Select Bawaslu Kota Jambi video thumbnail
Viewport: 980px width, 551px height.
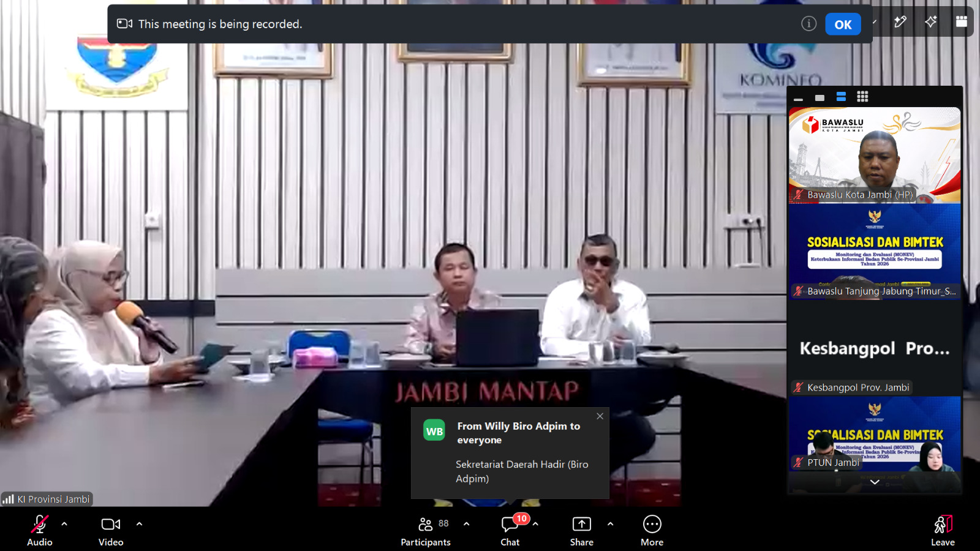click(x=875, y=155)
